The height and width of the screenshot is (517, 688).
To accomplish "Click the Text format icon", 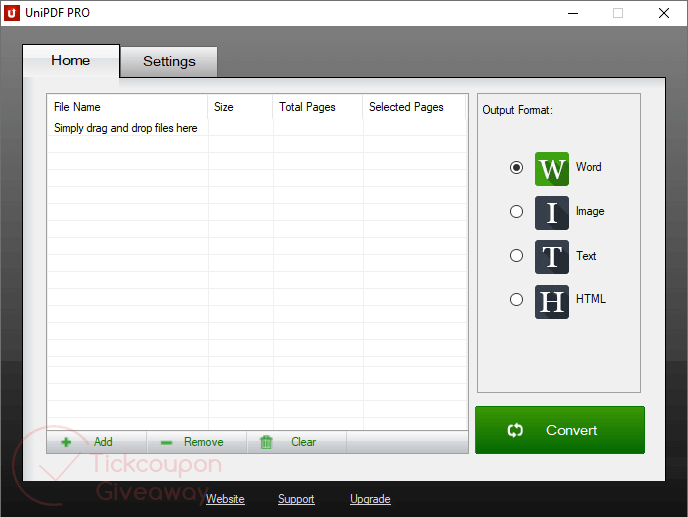I will (552, 257).
